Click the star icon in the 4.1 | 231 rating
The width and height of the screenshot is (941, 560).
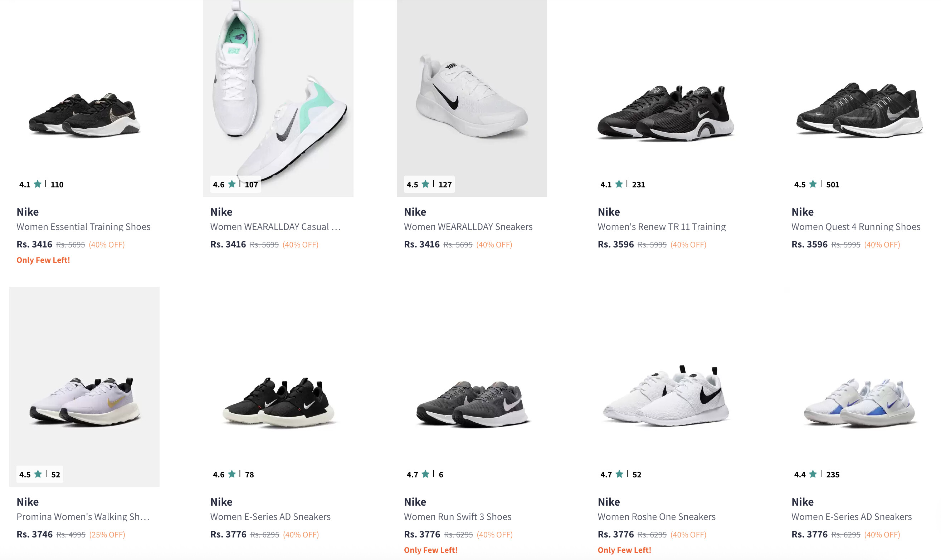point(619,184)
